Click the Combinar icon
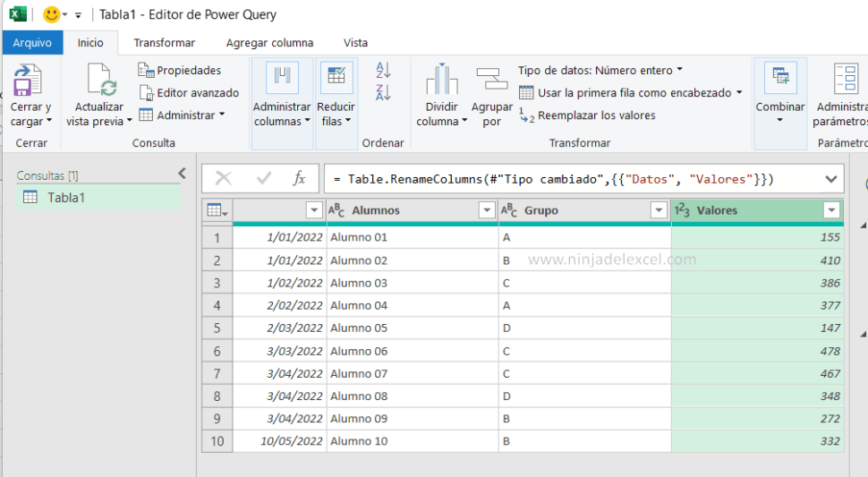 780,78
